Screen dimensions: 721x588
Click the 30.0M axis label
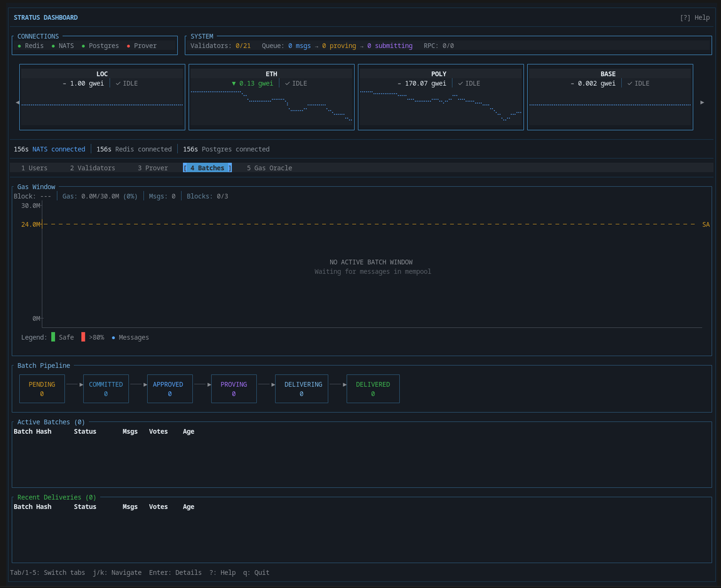click(x=30, y=206)
